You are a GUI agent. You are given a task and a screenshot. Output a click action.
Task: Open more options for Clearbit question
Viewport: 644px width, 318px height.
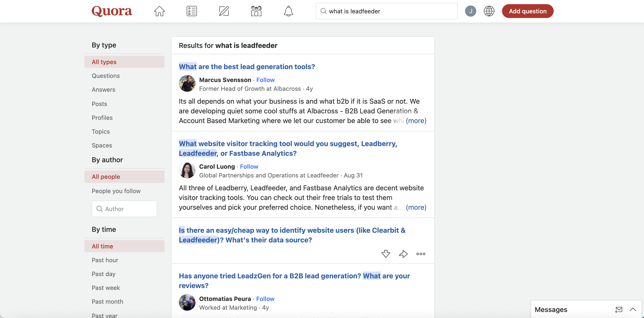click(x=420, y=254)
